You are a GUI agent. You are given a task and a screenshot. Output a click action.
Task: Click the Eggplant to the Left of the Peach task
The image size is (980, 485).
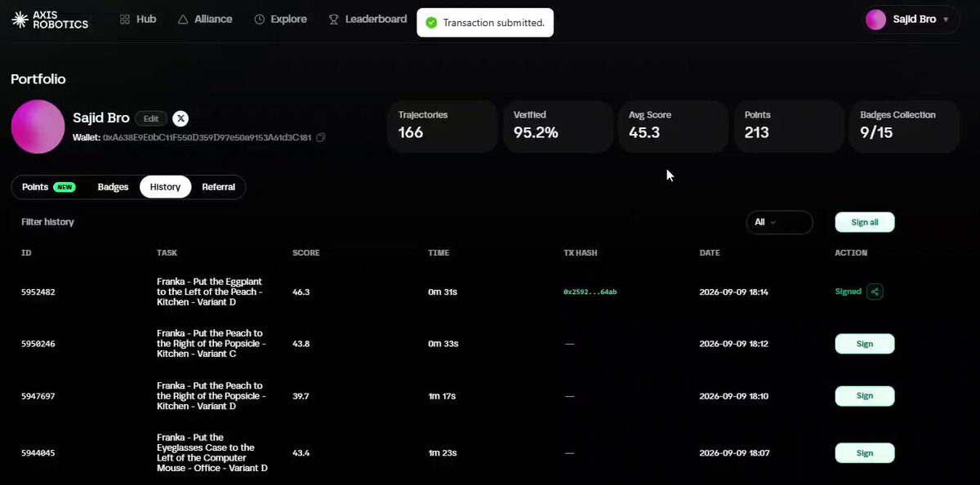coord(210,291)
